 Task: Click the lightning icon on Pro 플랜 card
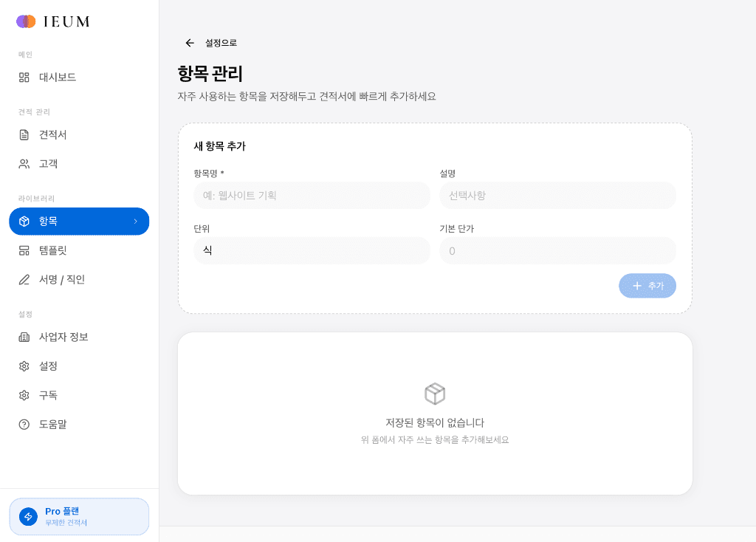tap(30, 515)
